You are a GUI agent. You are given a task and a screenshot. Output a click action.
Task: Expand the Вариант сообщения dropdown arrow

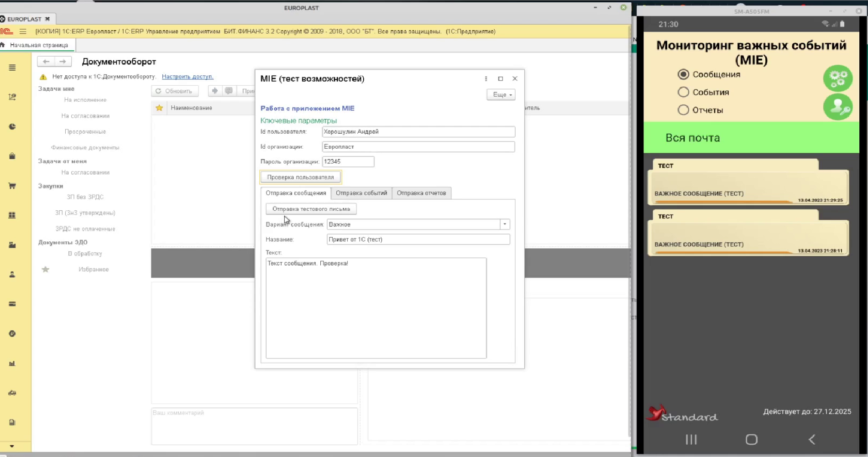click(x=505, y=224)
